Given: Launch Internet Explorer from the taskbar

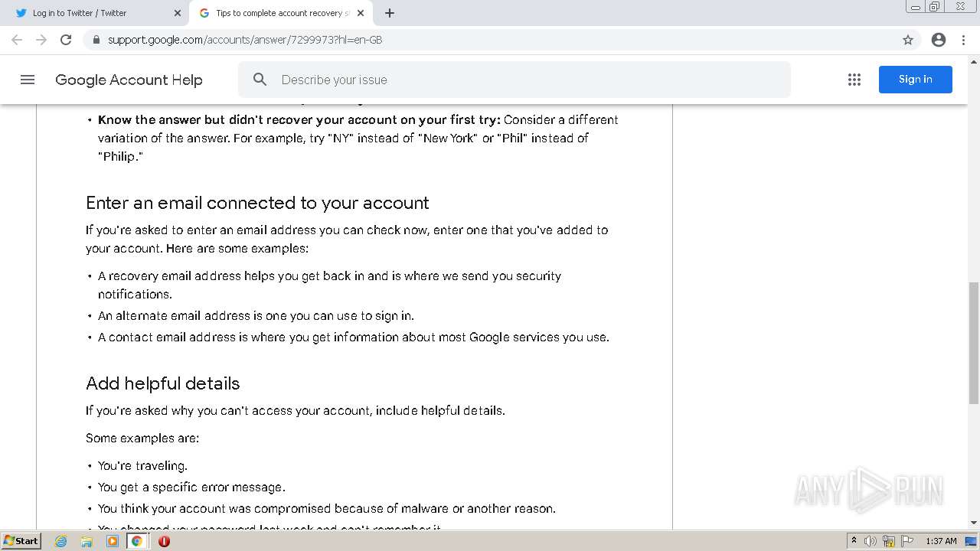Looking at the screenshot, I should click(x=61, y=541).
